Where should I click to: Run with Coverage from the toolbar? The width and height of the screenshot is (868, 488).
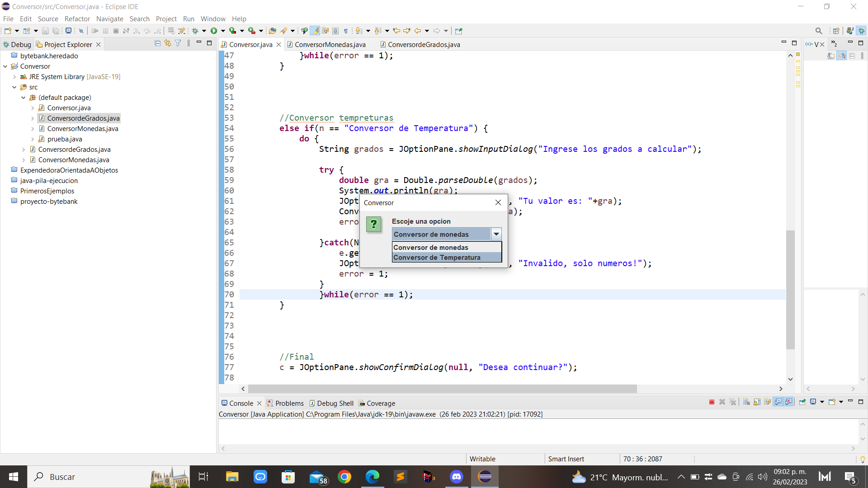233,30
